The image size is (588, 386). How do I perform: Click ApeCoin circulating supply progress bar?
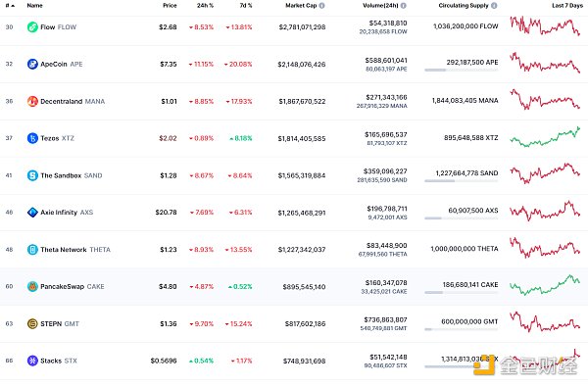pyautogui.click(x=462, y=71)
